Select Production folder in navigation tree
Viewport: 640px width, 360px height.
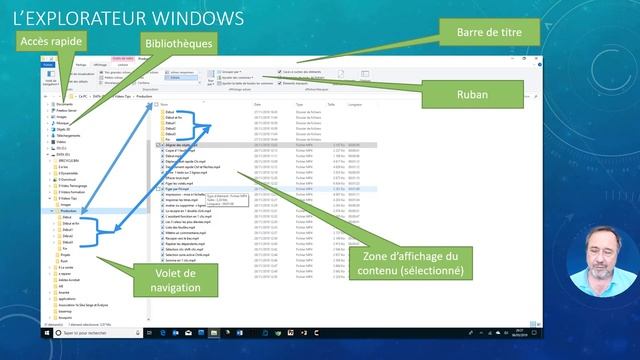click(x=69, y=211)
